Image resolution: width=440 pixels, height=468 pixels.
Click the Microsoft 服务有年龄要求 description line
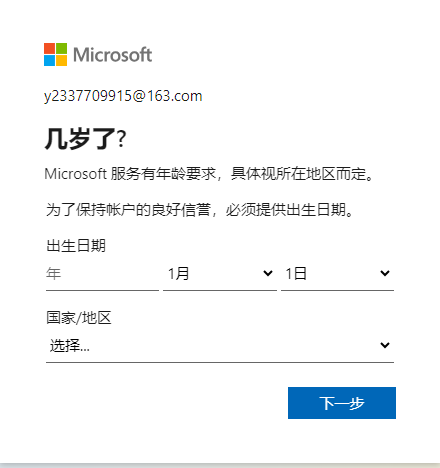209,174
